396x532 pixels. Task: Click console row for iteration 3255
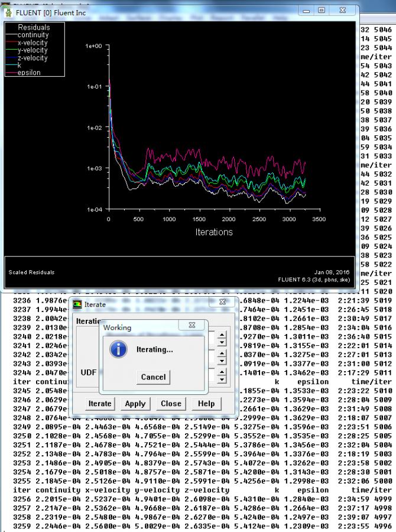click(203, 481)
